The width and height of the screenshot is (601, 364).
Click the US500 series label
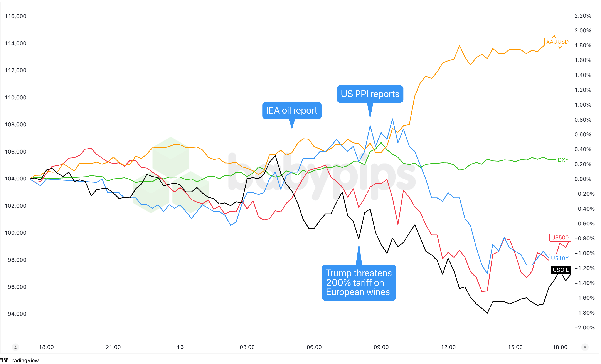(560, 237)
